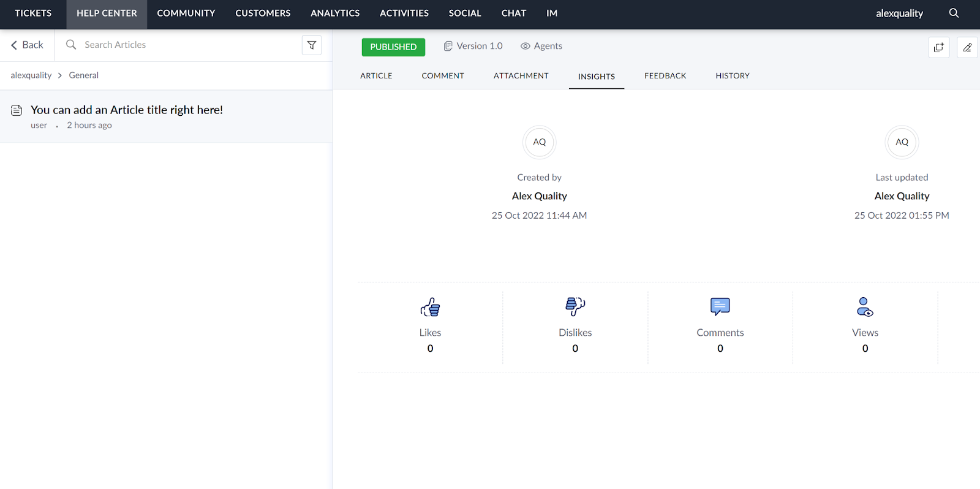Viewport: 980px width, 489px height.
Task: Open ANALYTICS from the top navigation
Action: 335,13
